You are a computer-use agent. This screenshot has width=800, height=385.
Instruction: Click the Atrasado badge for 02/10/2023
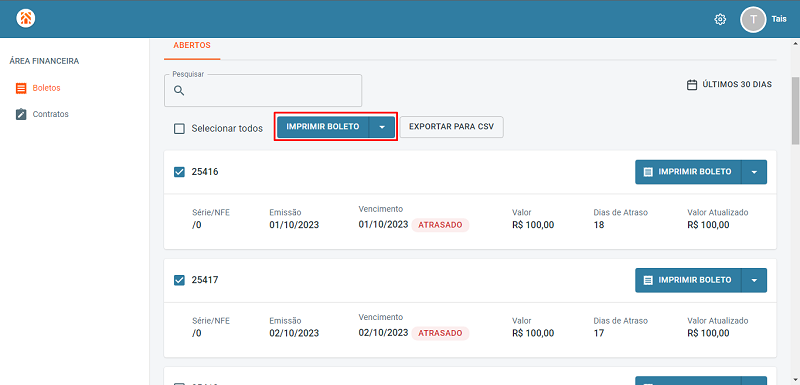coord(440,333)
